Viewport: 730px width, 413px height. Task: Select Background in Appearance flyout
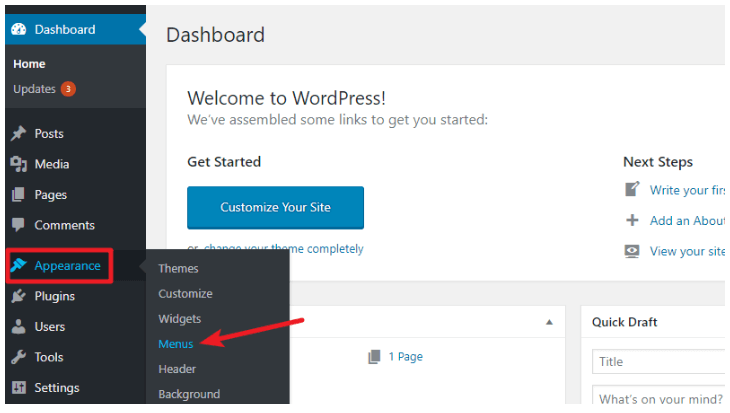189,394
